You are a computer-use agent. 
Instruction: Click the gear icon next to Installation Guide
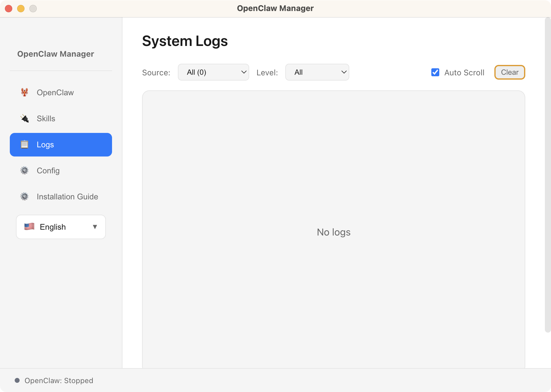tap(24, 196)
